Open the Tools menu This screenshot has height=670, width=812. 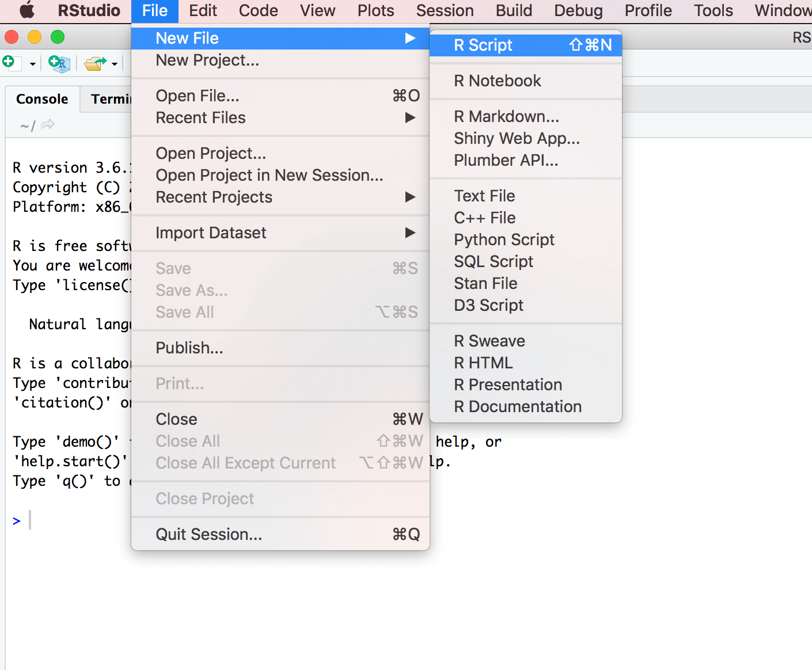tap(712, 10)
